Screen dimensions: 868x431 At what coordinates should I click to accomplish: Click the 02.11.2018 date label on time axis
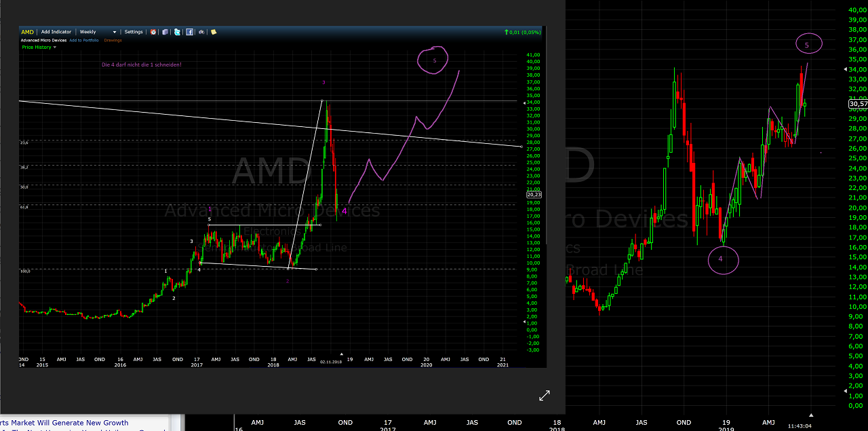tap(331, 362)
